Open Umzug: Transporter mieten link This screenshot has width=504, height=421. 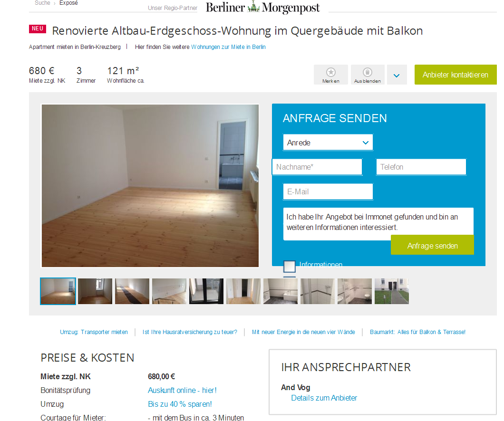[94, 332]
